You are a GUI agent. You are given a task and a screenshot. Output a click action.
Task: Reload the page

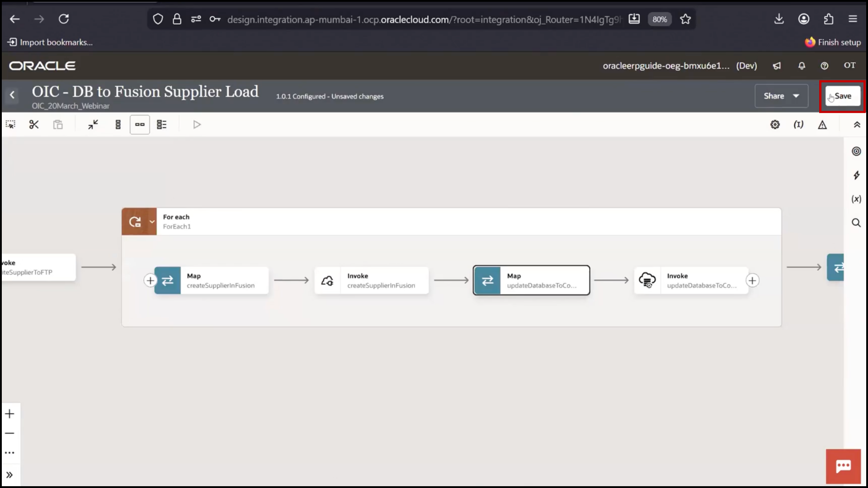(x=64, y=19)
